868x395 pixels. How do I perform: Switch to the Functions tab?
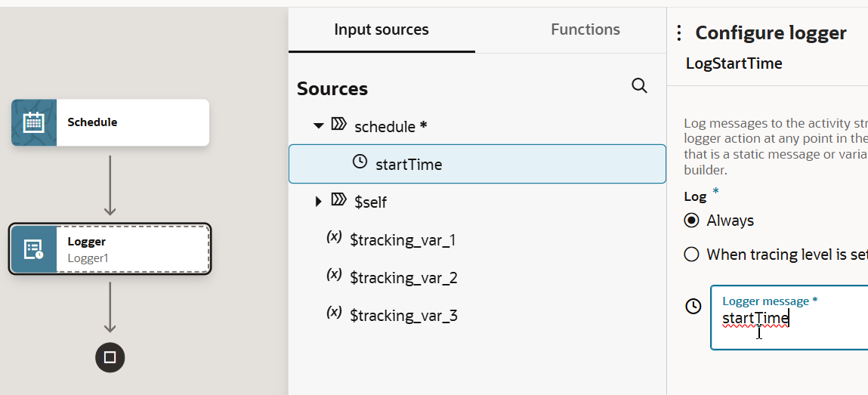(x=585, y=30)
